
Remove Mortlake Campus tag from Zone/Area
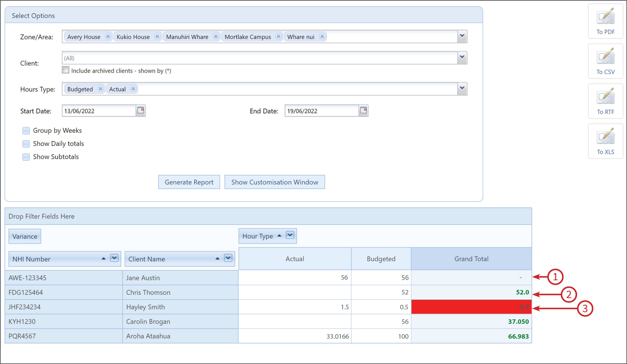pos(278,37)
